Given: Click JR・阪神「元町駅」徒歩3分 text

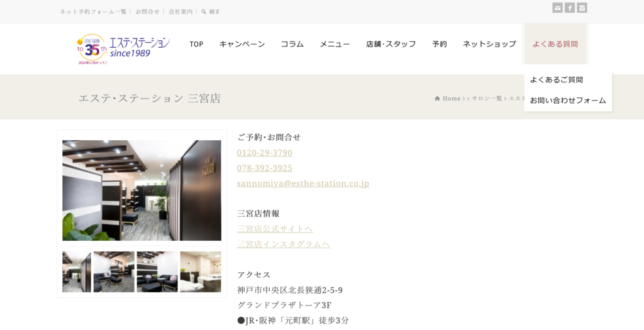Looking at the screenshot, I should click(293, 321).
